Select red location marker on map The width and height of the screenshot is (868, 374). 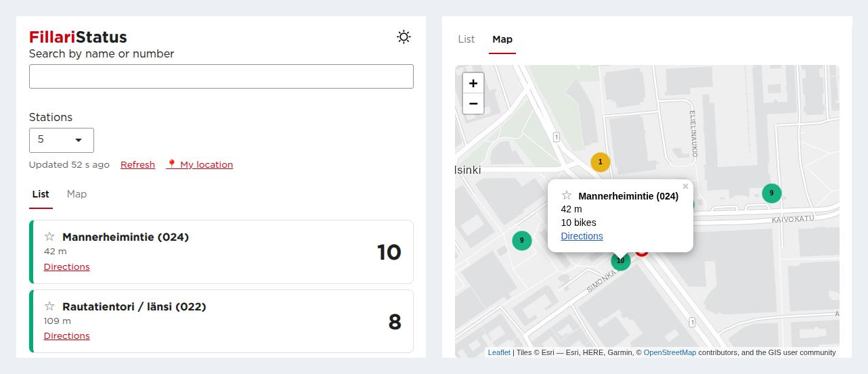(x=643, y=252)
